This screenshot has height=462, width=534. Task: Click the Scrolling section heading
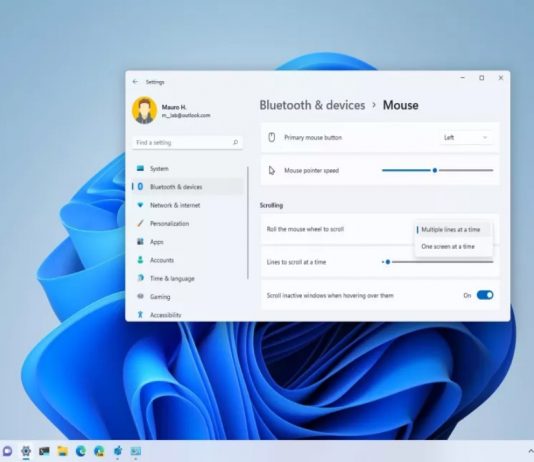271,205
